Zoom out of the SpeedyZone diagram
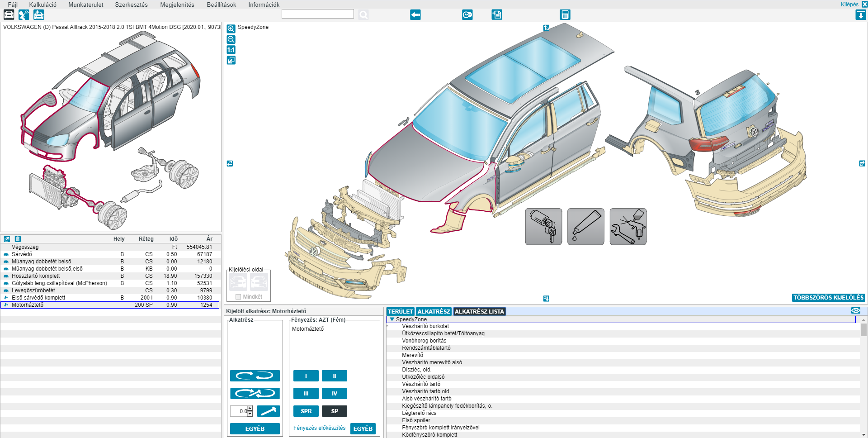Image resolution: width=868 pixels, height=438 pixels. tap(231, 39)
